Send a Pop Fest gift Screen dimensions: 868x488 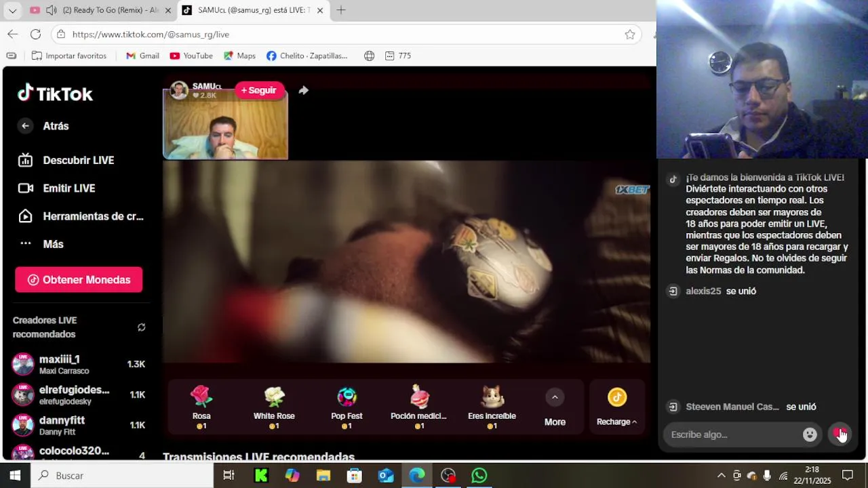click(347, 407)
